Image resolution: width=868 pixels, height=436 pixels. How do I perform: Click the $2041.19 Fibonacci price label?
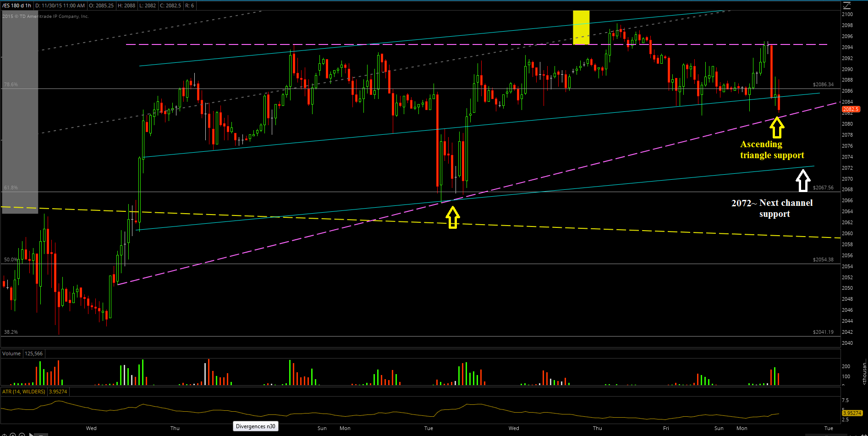coord(824,332)
